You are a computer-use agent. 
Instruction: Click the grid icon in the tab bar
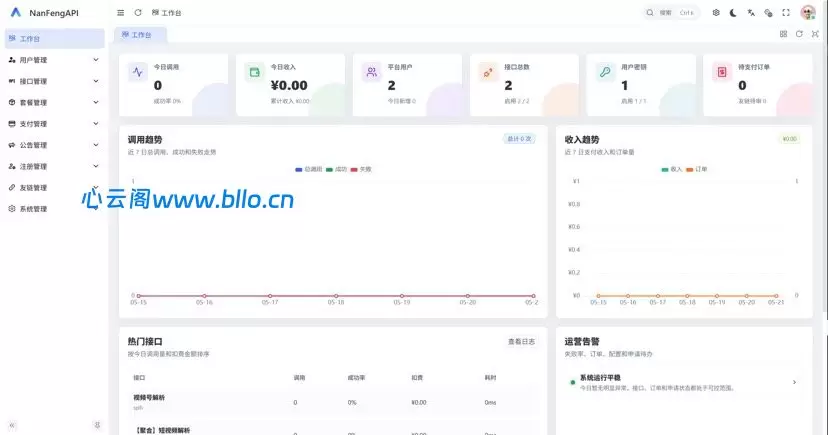783,34
